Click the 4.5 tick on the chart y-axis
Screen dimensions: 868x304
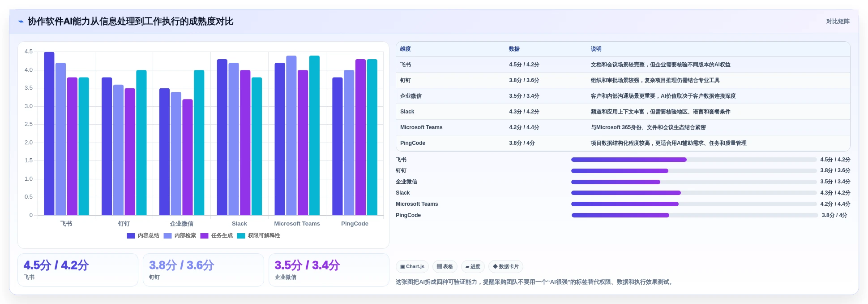29,52
